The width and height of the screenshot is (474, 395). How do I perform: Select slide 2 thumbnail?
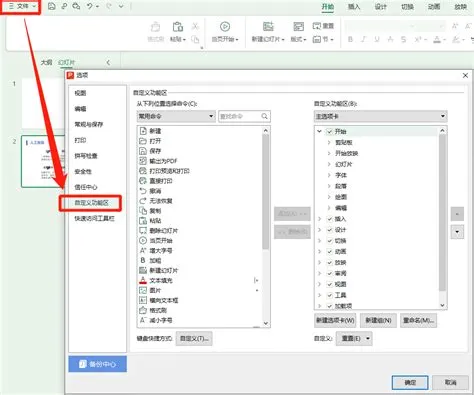tap(43, 161)
